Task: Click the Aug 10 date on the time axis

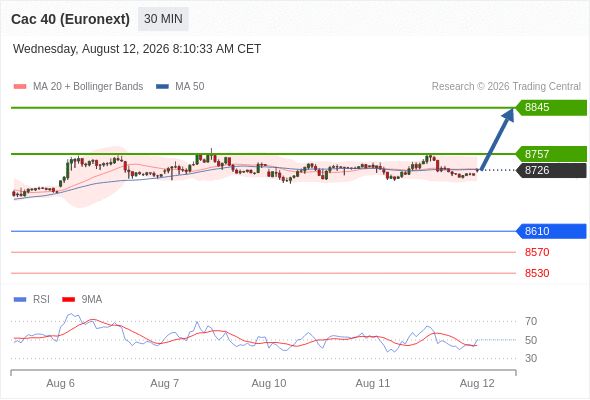Action: (269, 383)
